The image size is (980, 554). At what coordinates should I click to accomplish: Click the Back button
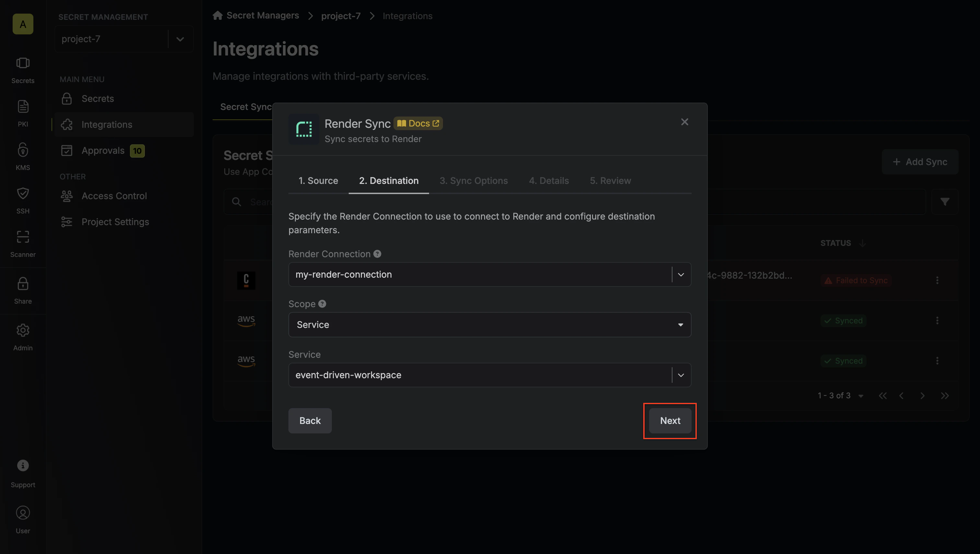point(310,421)
